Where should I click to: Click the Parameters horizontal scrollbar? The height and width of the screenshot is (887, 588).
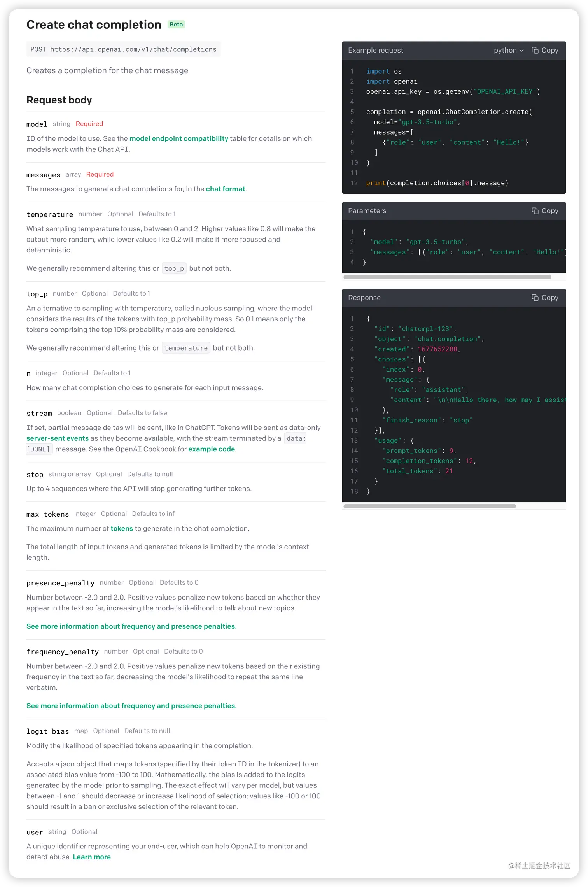coord(447,277)
